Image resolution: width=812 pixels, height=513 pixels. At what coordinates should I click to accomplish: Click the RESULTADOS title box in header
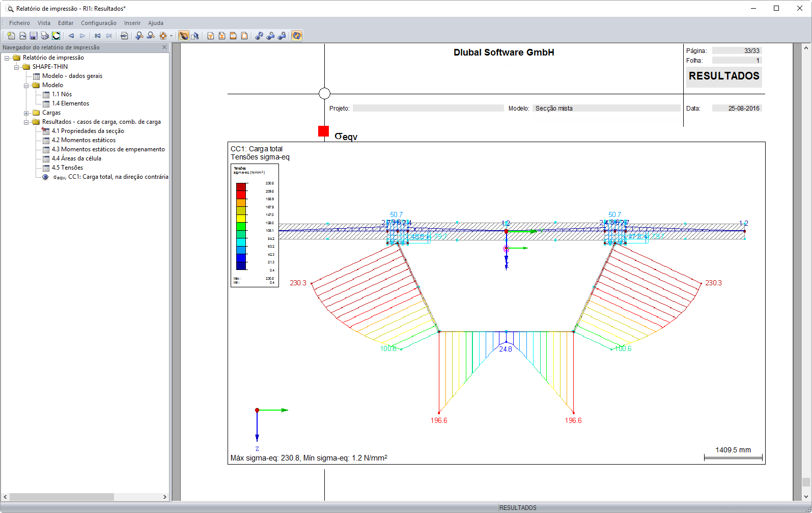click(724, 76)
